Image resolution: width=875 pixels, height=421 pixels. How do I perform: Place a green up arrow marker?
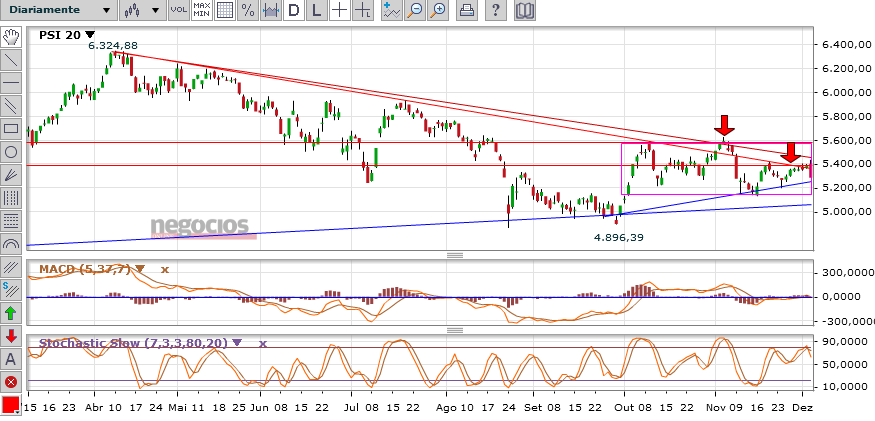point(11,313)
